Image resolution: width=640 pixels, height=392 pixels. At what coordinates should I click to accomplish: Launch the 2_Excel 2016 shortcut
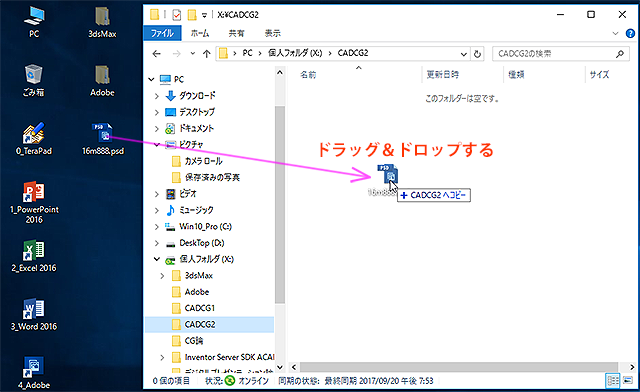click(34, 256)
